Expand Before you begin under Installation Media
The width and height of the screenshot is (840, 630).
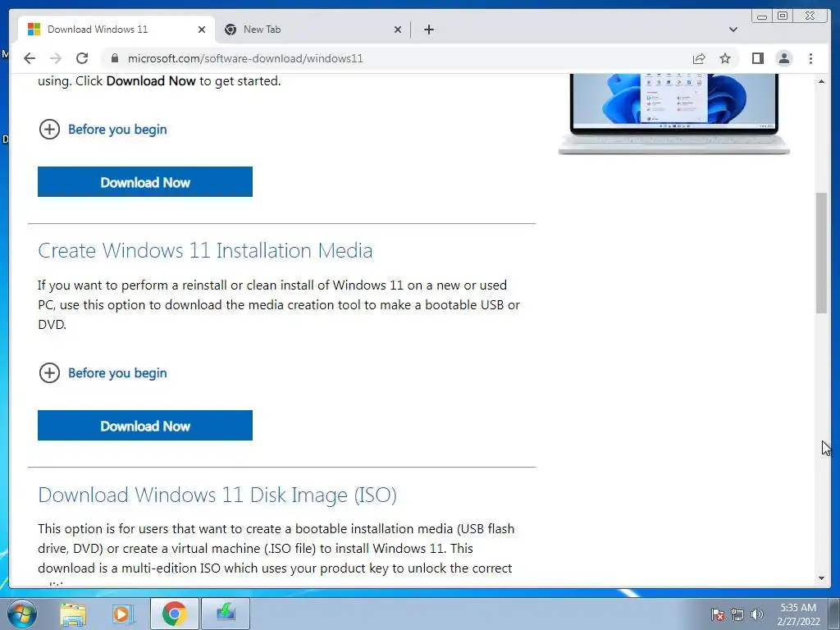click(x=103, y=373)
